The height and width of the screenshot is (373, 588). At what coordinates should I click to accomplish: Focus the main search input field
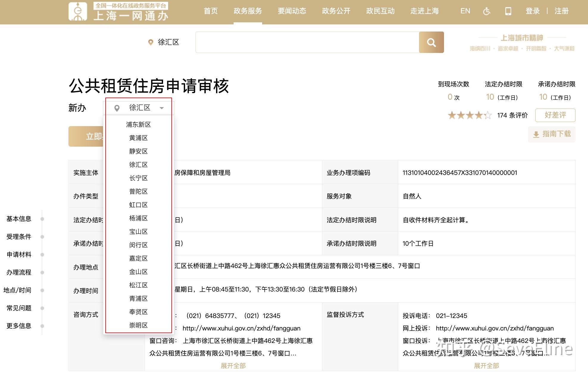tap(307, 42)
